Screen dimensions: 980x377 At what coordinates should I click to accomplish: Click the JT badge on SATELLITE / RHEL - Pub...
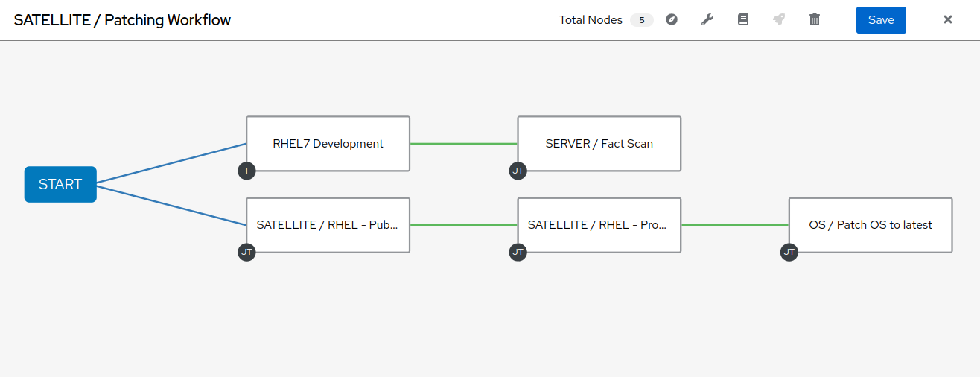pos(246,252)
